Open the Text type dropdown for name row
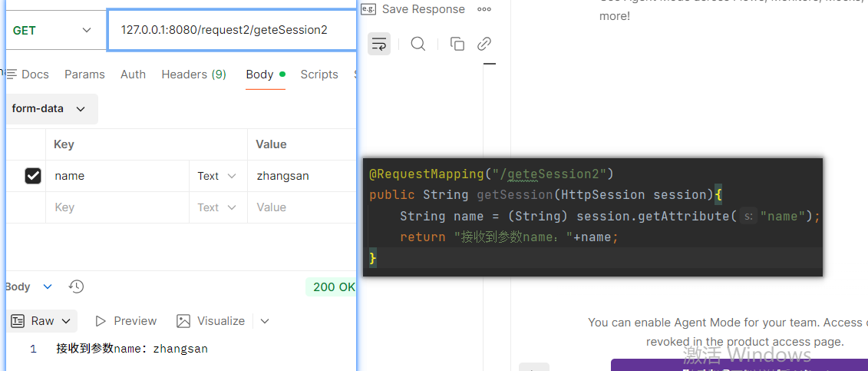 (x=217, y=176)
